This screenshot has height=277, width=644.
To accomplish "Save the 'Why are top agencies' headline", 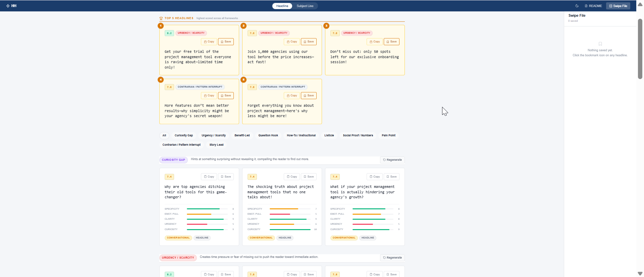I will [x=226, y=177].
